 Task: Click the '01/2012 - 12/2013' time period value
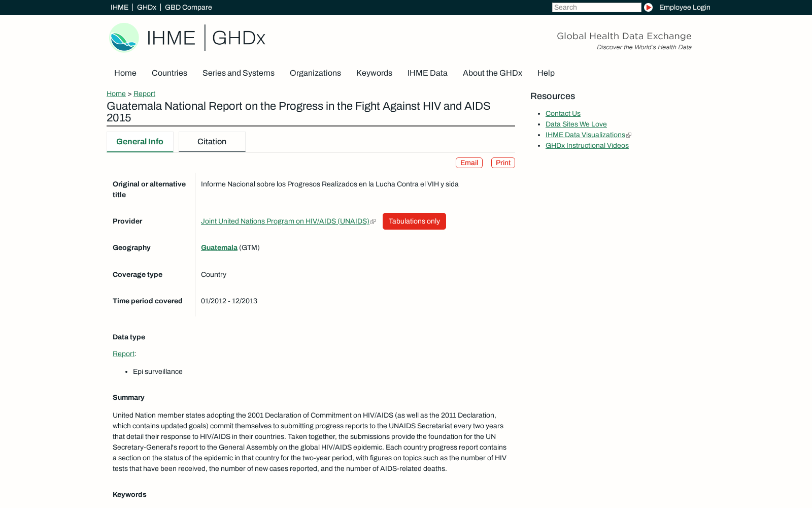[229, 301]
